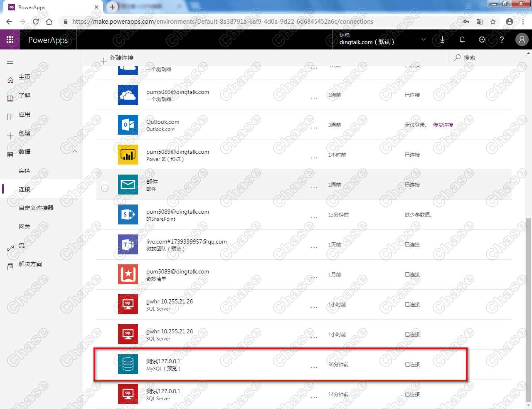The image size is (532, 409).
Task: Open the help question mark icon
Action: pyautogui.click(x=502, y=39)
